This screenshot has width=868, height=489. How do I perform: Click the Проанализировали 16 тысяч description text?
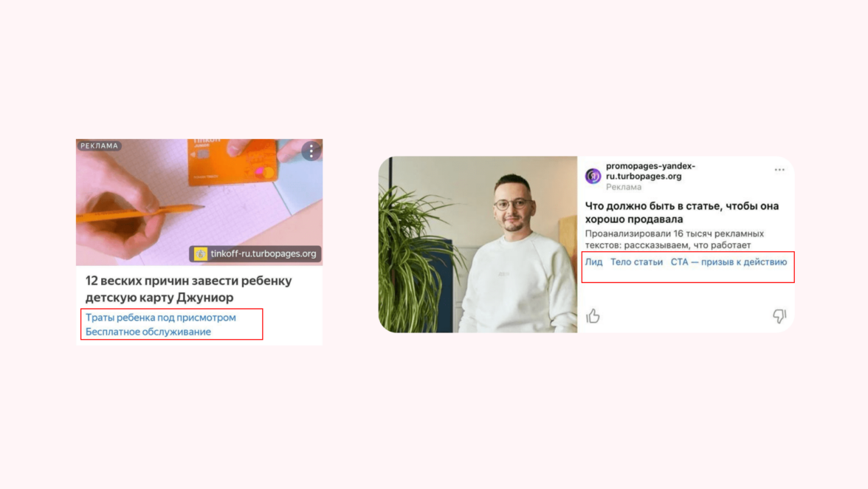point(675,239)
